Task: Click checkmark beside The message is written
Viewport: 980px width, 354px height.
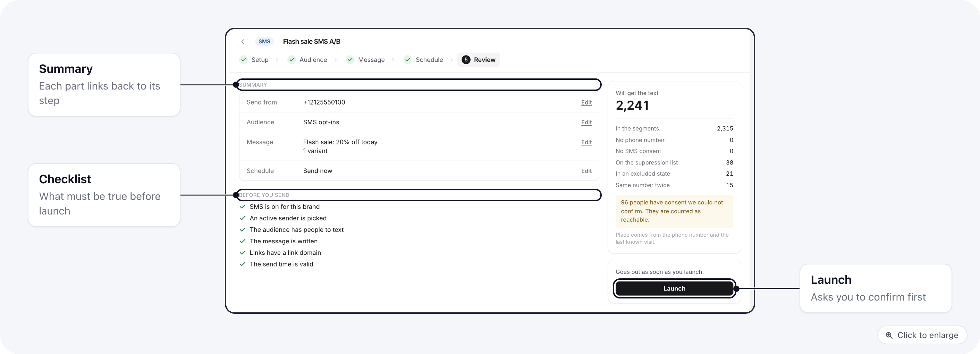Action: 242,241
